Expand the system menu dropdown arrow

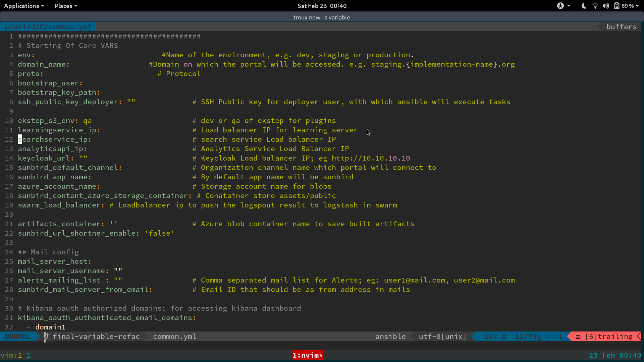pos(637,6)
